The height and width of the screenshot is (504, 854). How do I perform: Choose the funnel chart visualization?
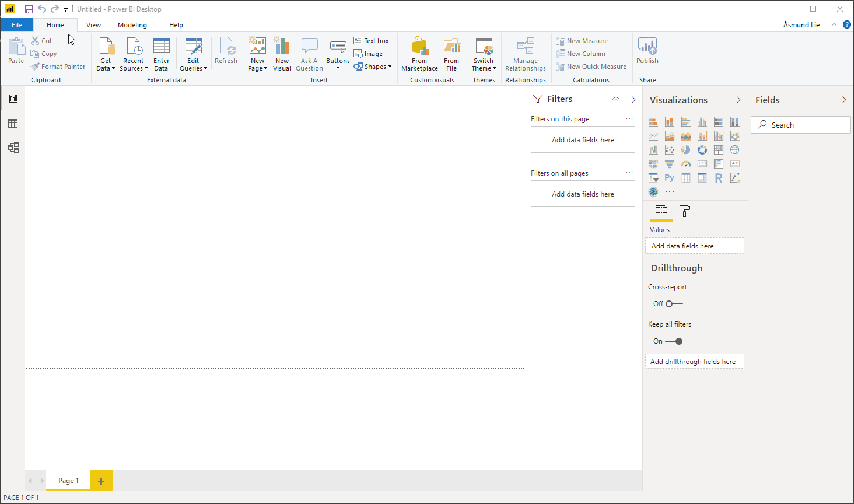(669, 164)
